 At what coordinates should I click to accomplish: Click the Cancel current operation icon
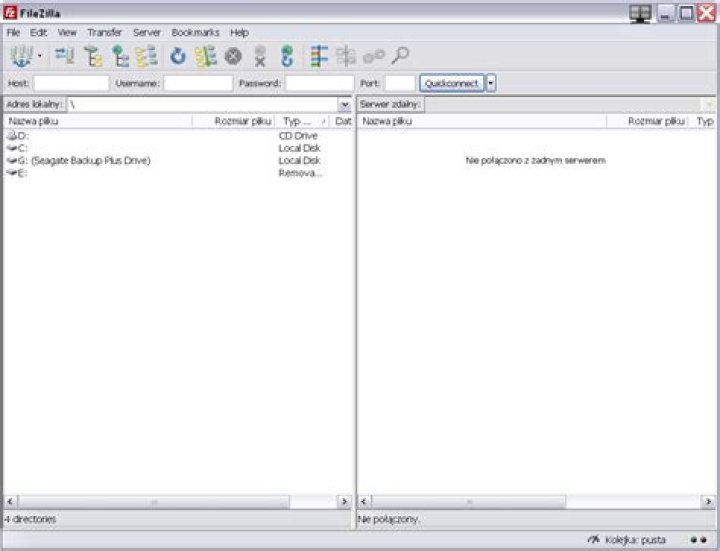[233, 56]
